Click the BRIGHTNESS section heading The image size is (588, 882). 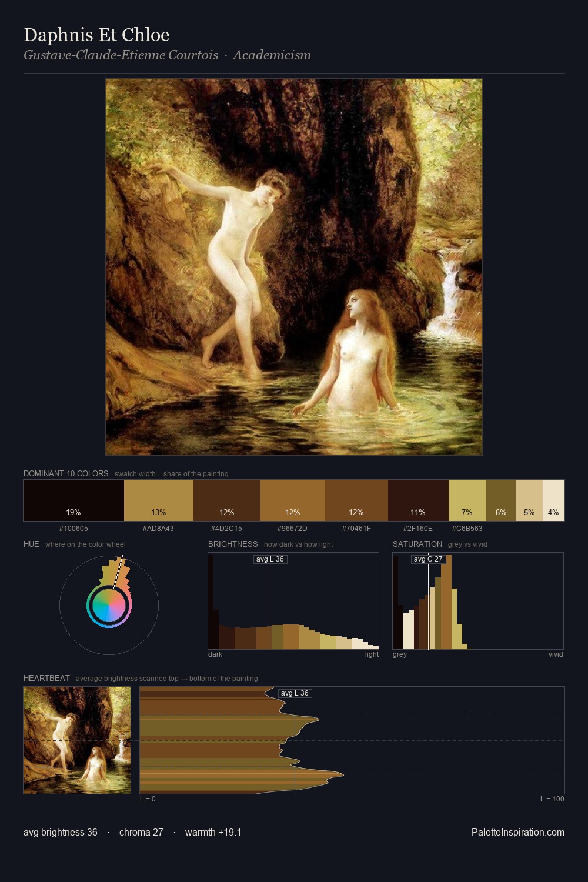pyautogui.click(x=233, y=544)
